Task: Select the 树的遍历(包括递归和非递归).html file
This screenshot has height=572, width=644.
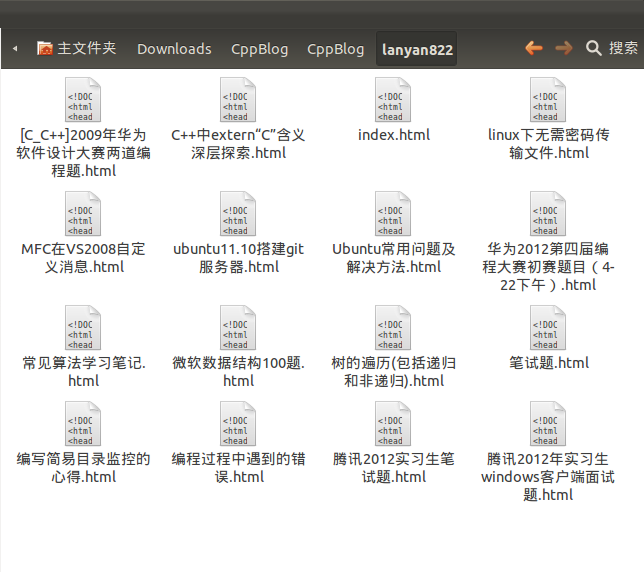Action: click(393, 329)
